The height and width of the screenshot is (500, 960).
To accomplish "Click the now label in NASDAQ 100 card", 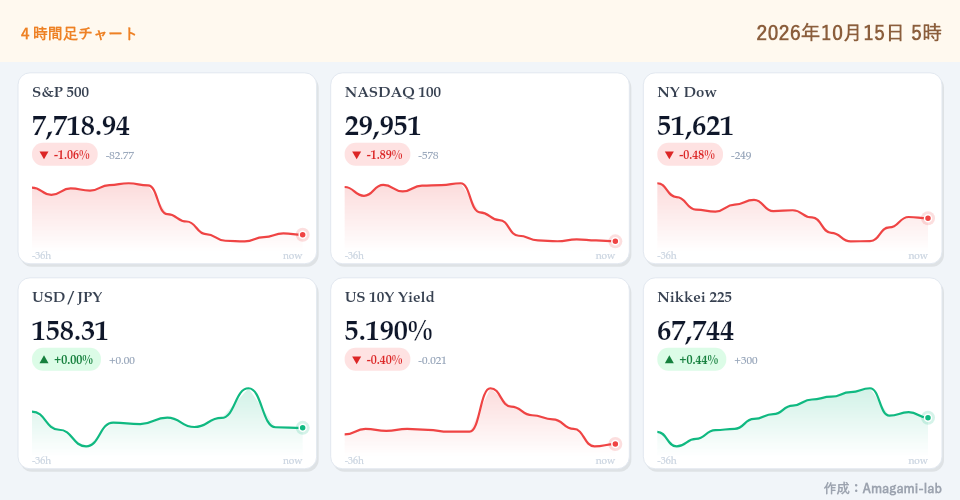I will tap(605, 256).
